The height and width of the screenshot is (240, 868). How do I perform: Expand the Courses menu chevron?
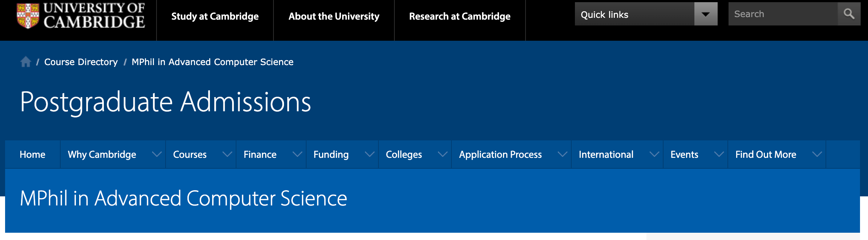[x=227, y=154]
